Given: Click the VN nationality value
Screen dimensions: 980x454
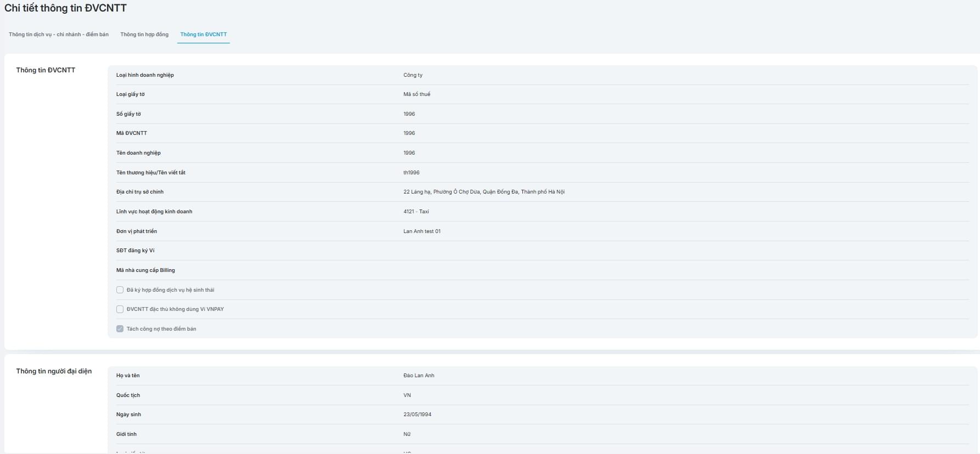Looking at the screenshot, I should pos(407,395).
